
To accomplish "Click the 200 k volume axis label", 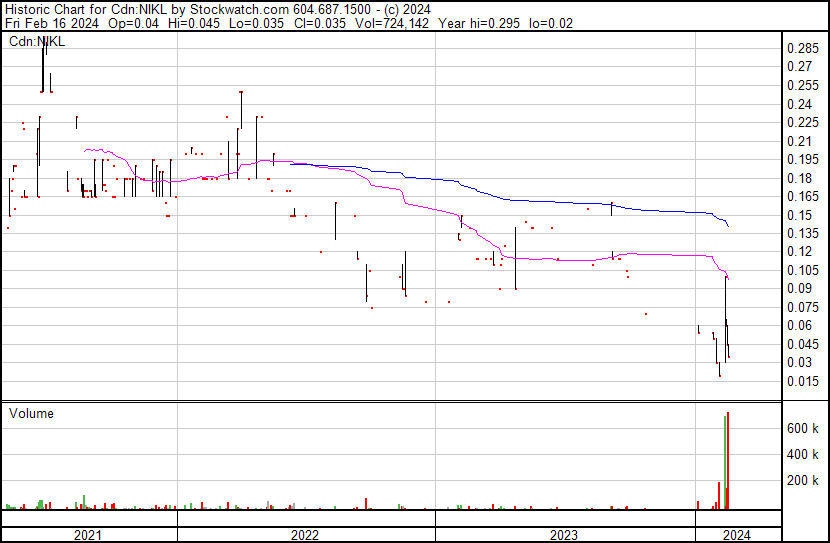I will (803, 481).
